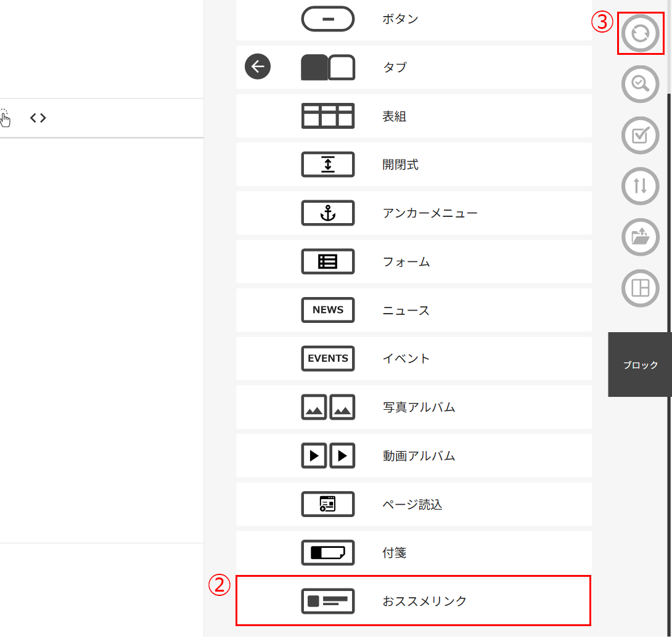Click the twin photo icons of 写真アルバム
Viewport: 672px width, 644px height.
click(328, 407)
